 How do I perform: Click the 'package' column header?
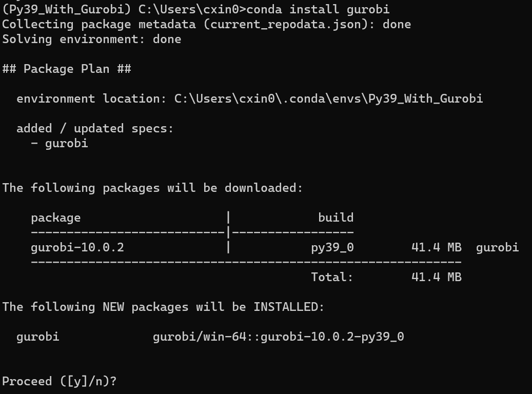[x=55, y=218]
